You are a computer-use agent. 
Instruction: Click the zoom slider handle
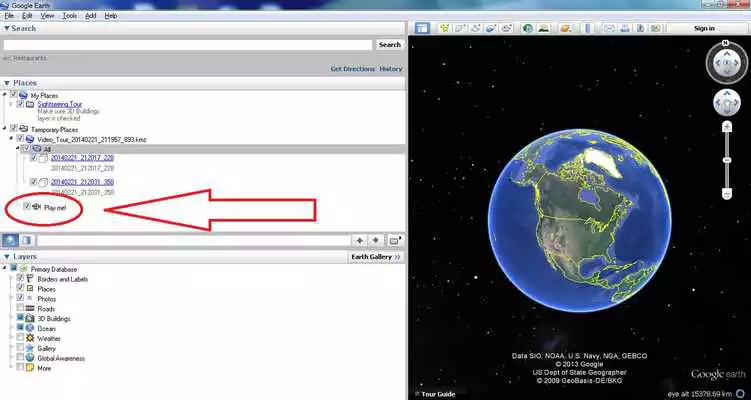point(727,160)
